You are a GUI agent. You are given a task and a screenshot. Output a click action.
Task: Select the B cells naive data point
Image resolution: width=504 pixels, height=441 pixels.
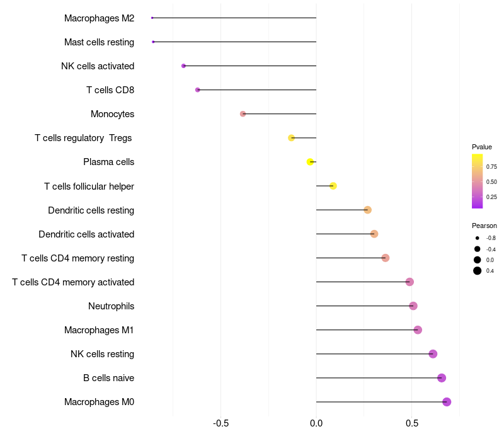coord(442,378)
